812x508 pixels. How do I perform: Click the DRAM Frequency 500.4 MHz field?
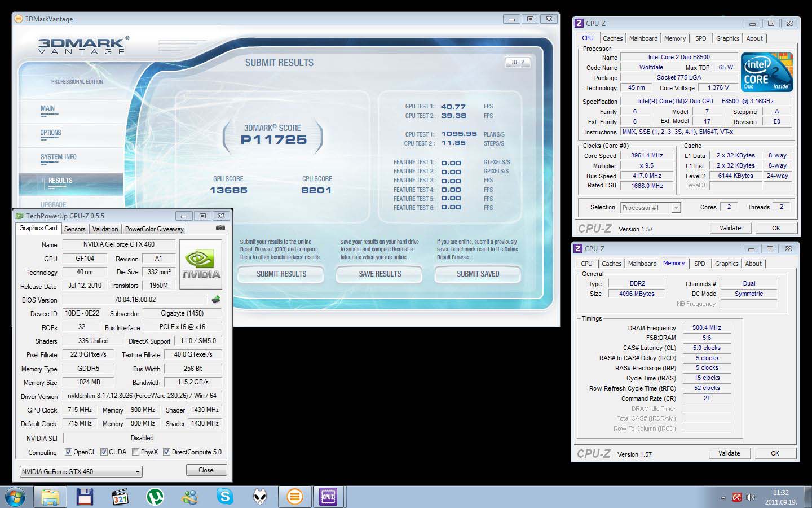(x=707, y=327)
